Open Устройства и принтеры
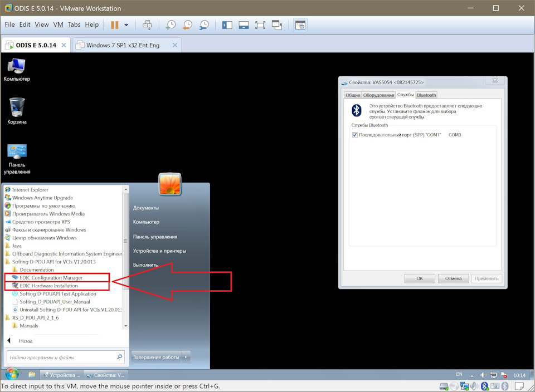535x392 pixels. pos(160,251)
